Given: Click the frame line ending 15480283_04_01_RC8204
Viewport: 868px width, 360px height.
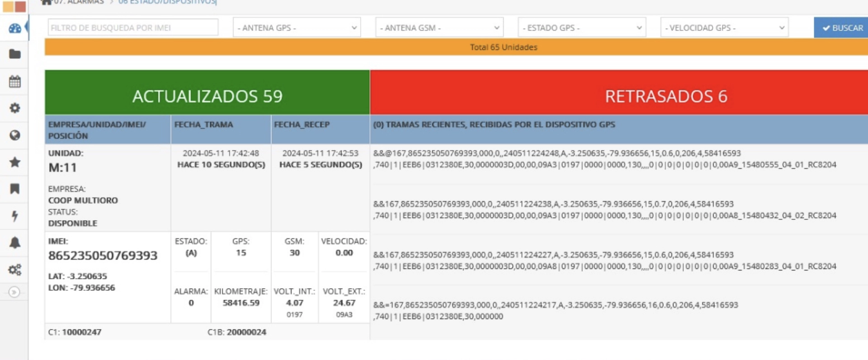Looking at the screenshot, I should 605,266.
